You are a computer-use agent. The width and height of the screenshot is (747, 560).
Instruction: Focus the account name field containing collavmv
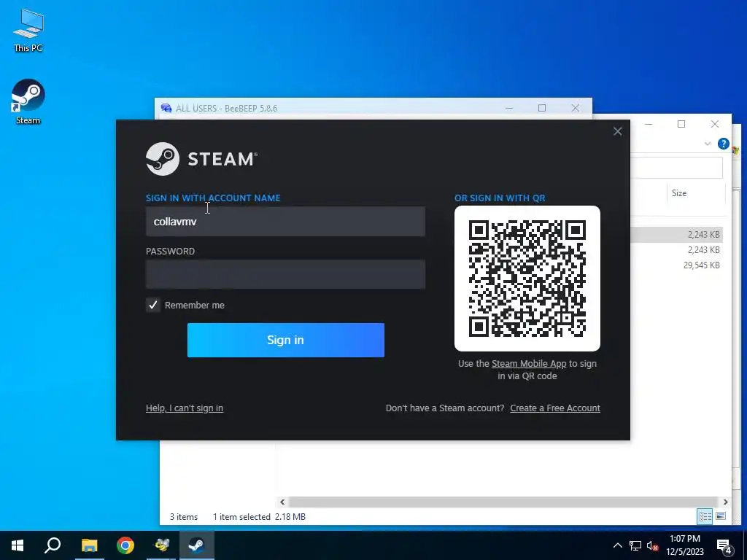click(x=285, y=222)
